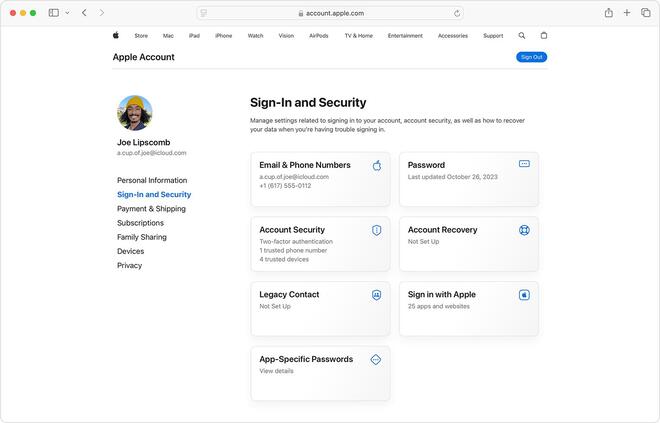The width and height of the screenshot is (660, 423).
Task: Open Subscriptions in sidebar
Action: [x=141, y=223]
